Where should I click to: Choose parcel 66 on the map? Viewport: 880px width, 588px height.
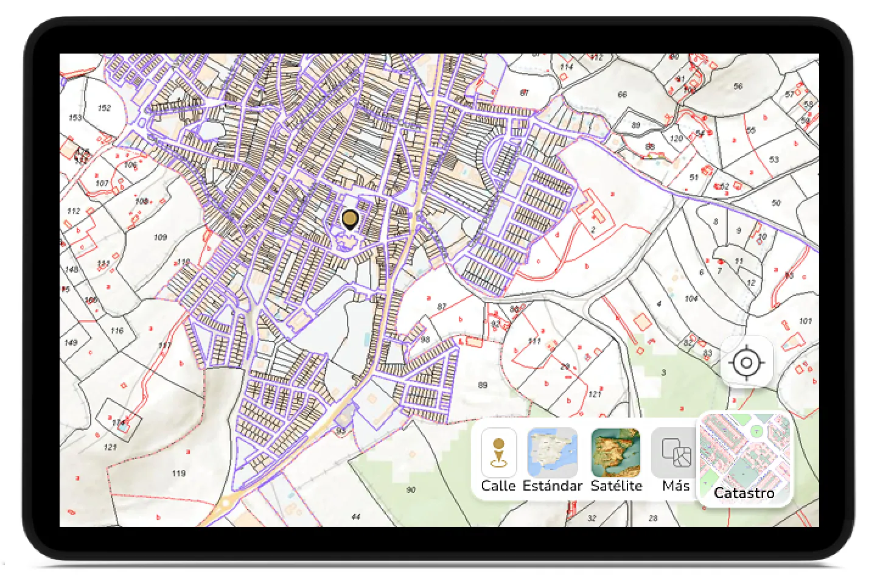622,94
